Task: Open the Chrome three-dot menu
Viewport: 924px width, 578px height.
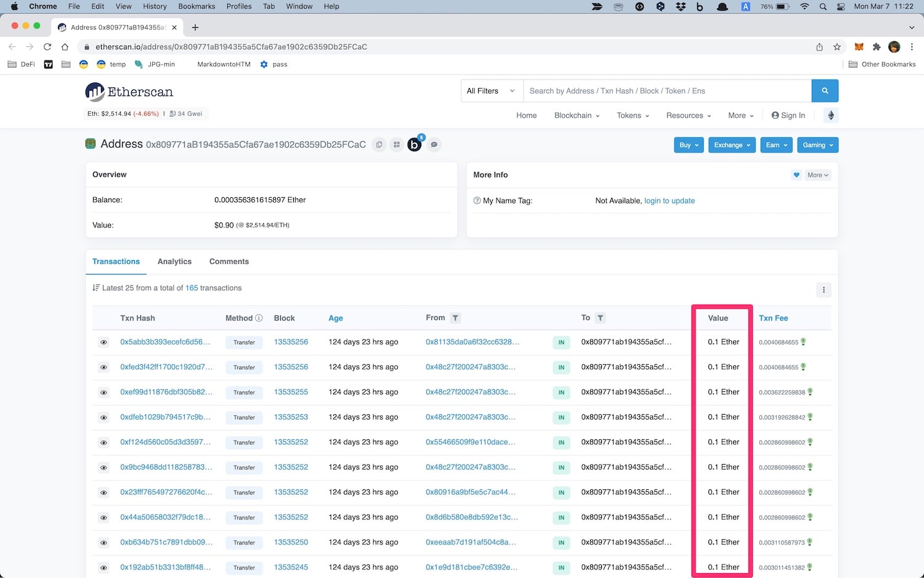Action: [912, 47]
